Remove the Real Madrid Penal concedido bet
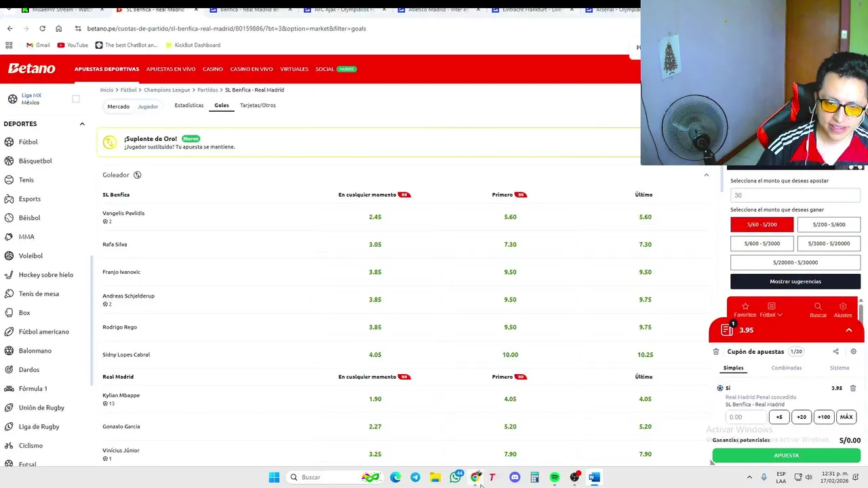 click(852, 388)
